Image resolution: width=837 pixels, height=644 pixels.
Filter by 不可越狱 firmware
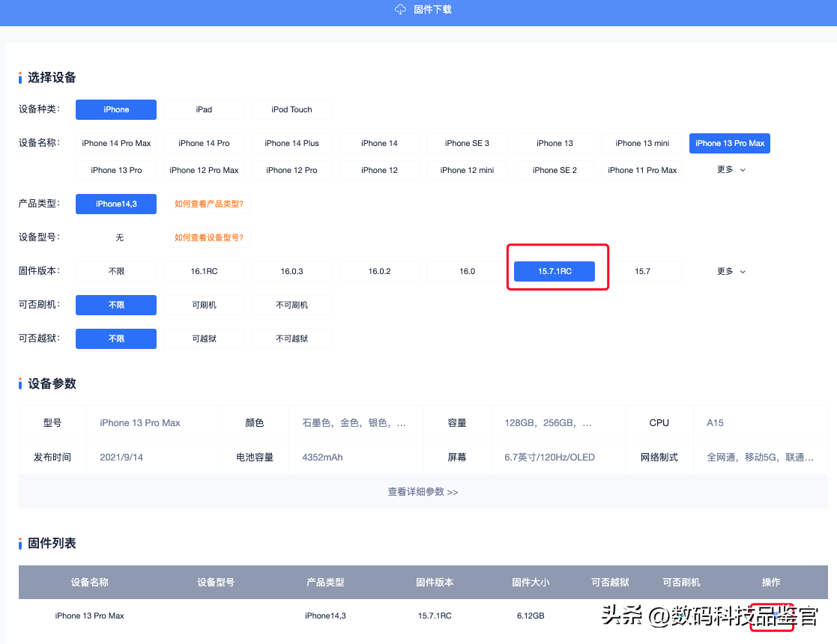291,338
